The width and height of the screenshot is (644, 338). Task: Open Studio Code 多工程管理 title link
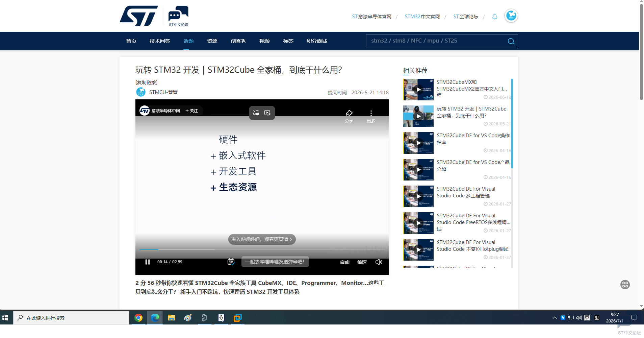(x=466, y=192)
